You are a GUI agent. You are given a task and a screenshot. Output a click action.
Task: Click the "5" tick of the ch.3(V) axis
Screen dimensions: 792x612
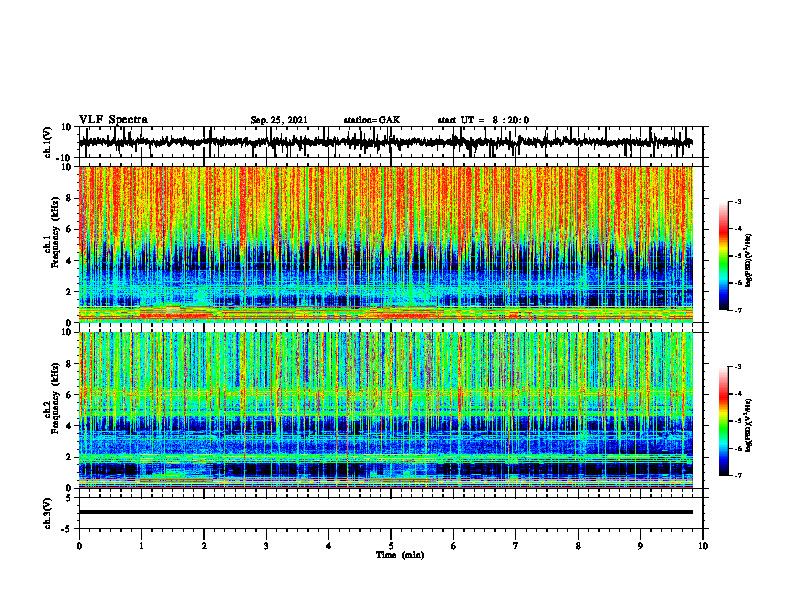(x=69, y=498)
